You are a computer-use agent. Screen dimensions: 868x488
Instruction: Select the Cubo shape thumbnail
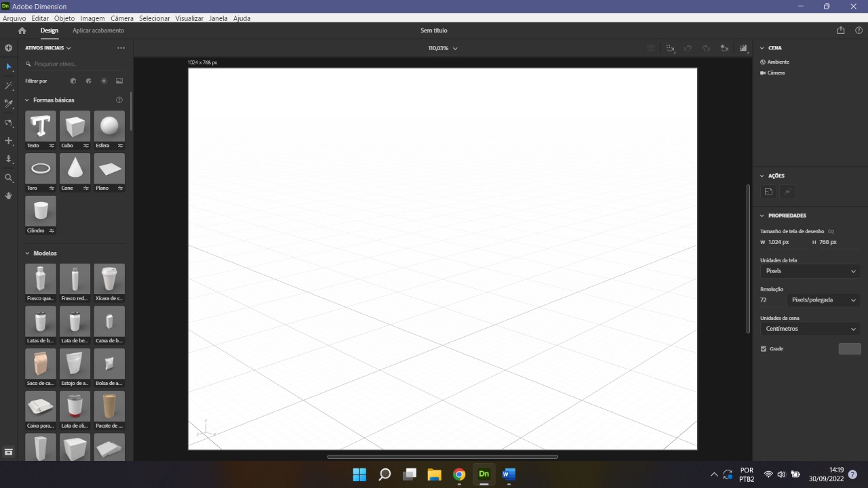click(75, 126)
